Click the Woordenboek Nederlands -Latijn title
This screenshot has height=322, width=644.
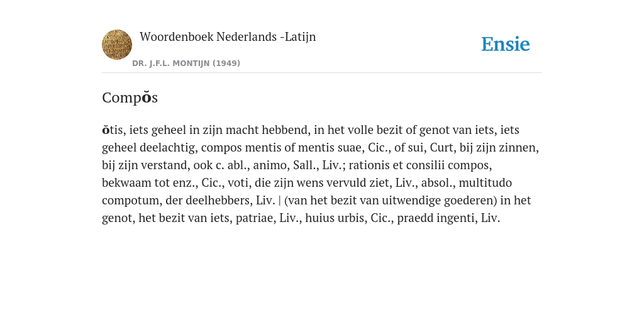(228, 36)
